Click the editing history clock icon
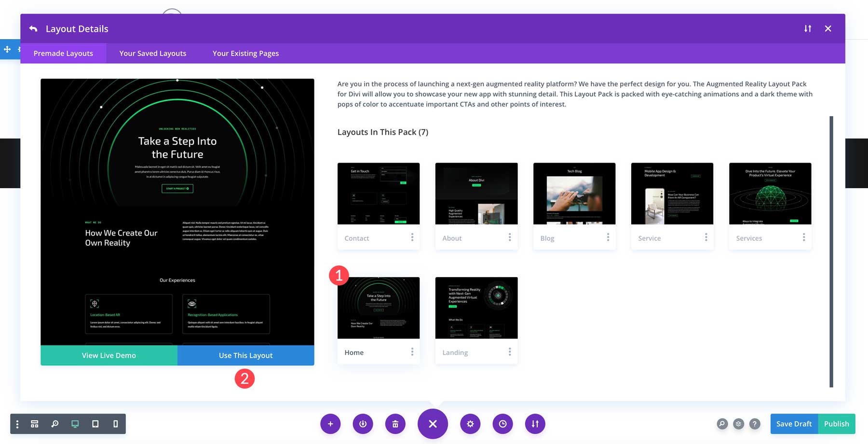 [502, 424]
